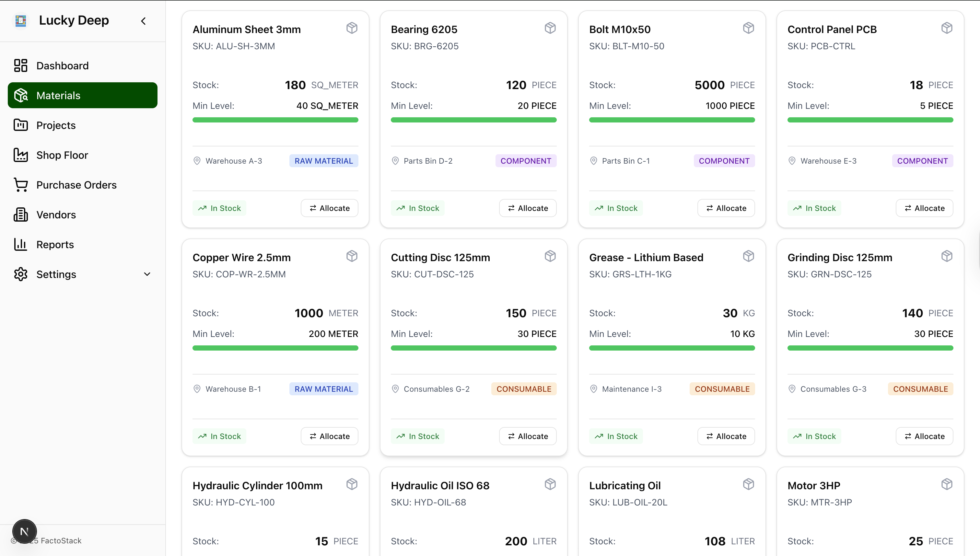Click the Shop Floor factory icon

pos(21,155)
